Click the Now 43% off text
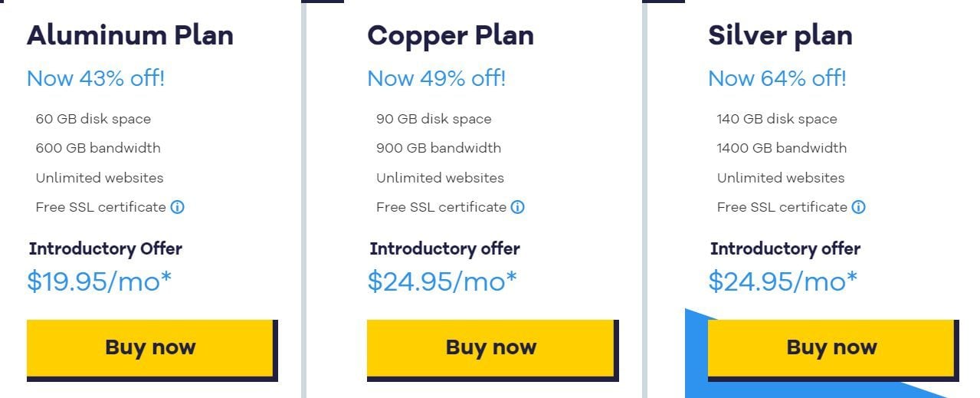 pos(96,78)
